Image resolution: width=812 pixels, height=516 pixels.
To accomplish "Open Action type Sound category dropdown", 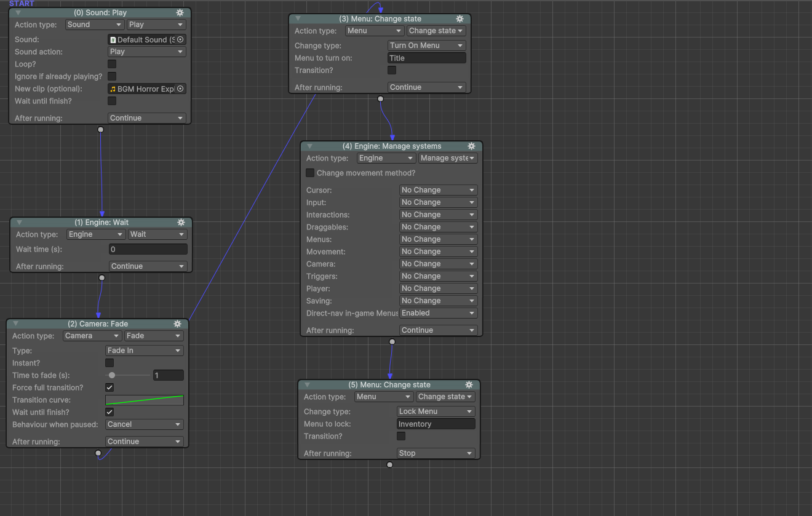I will click(94, 25).
